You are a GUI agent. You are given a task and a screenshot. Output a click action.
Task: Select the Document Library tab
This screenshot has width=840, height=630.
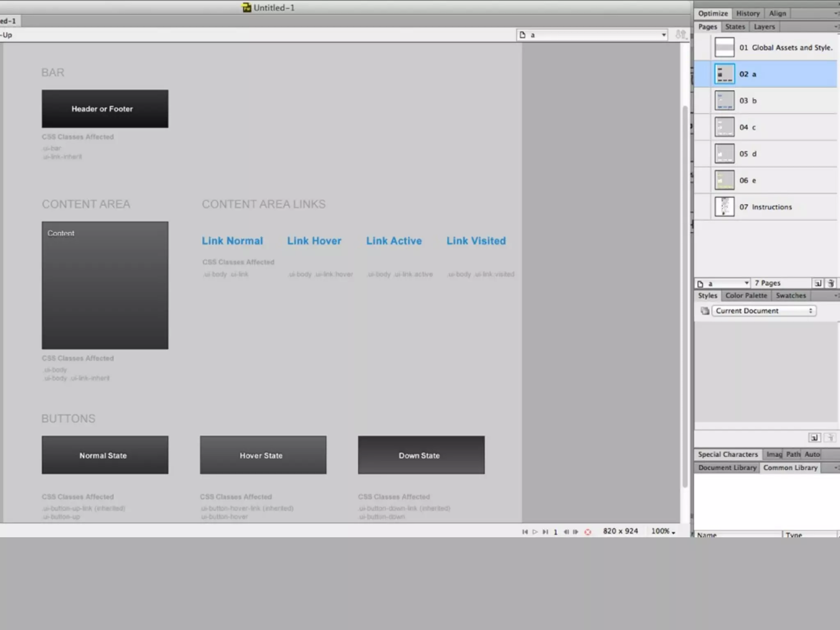pyautogui.click(x=727, y=468)
